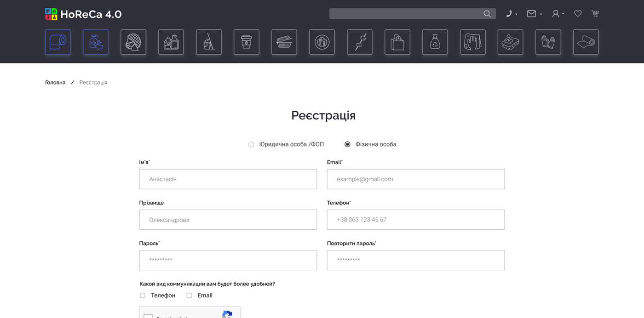The width and height of the screenshot is (644, 318).
Task: Check the Телефон communication checkbox
Action: 143,295
